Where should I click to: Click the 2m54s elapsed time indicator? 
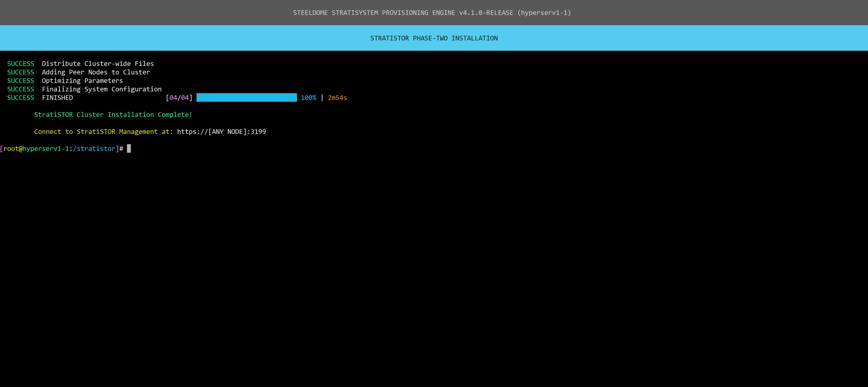coord(337,98)
